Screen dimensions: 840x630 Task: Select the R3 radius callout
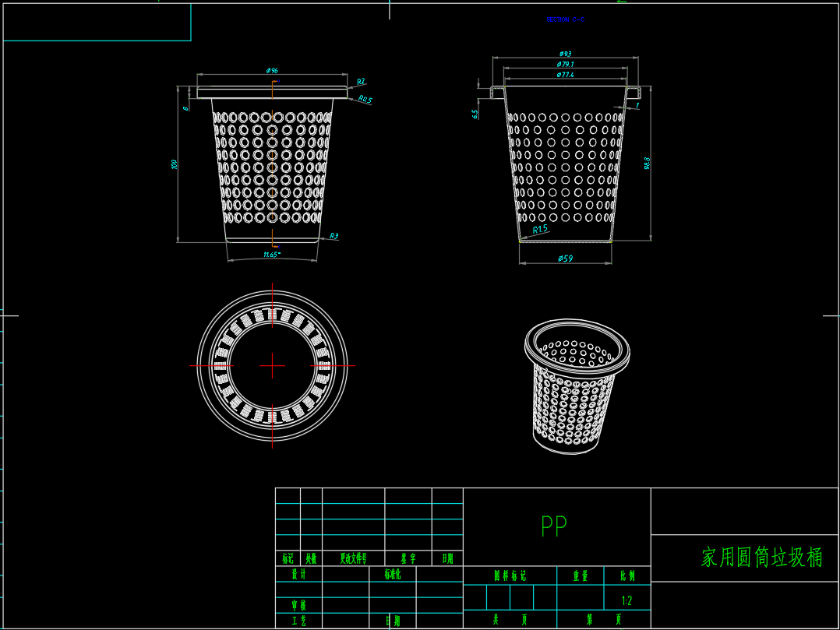click(334, 235)
